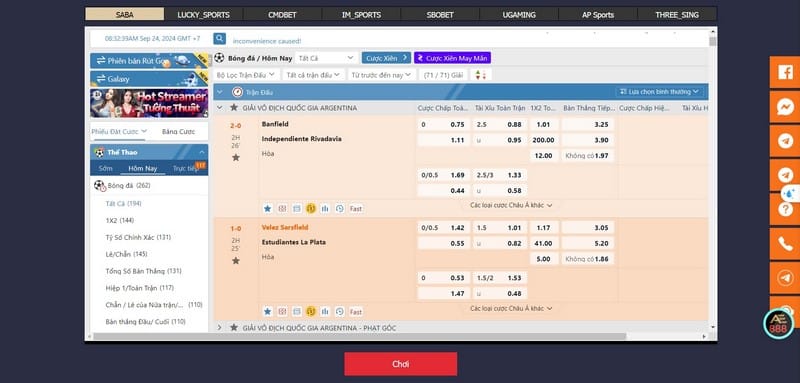Click the Cược Xiên May Mắn button
Screen dimensions: 800x383
[453, 58]
